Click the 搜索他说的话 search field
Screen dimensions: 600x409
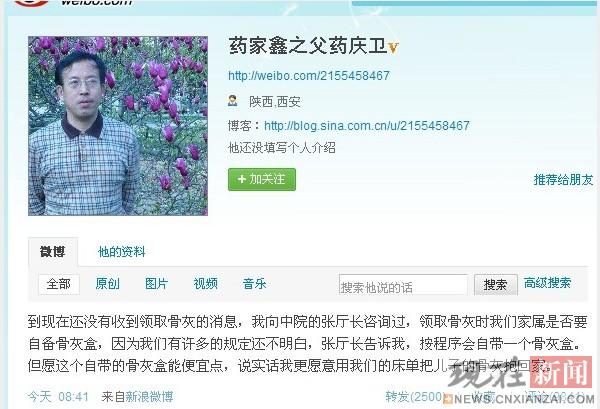click(x=403, y=285)
